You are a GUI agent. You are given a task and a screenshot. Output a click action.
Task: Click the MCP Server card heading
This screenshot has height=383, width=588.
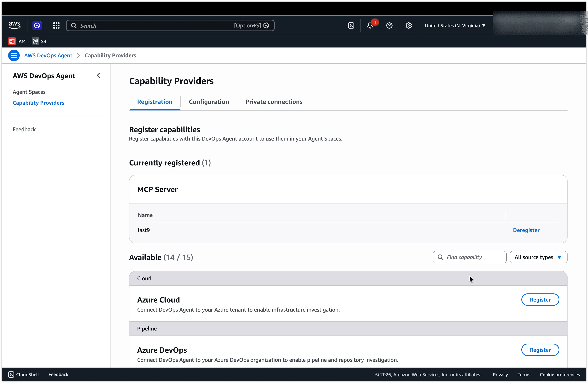point(157,189)
